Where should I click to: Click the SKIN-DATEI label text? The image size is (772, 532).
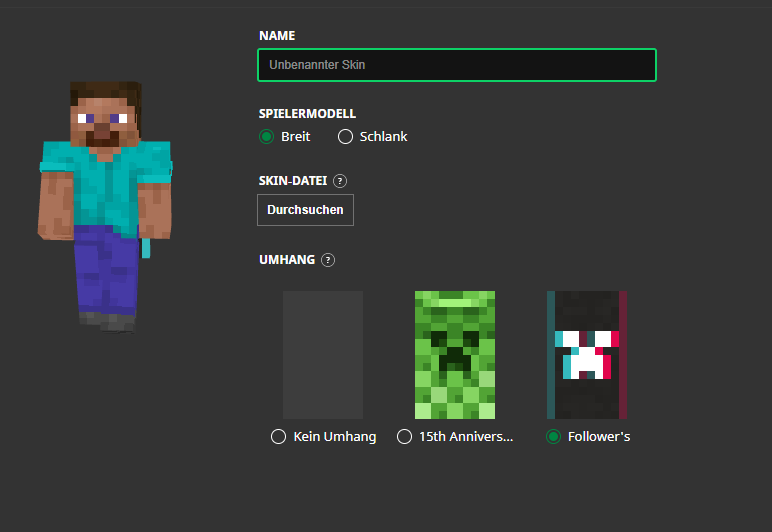click(x=293, y=181)
